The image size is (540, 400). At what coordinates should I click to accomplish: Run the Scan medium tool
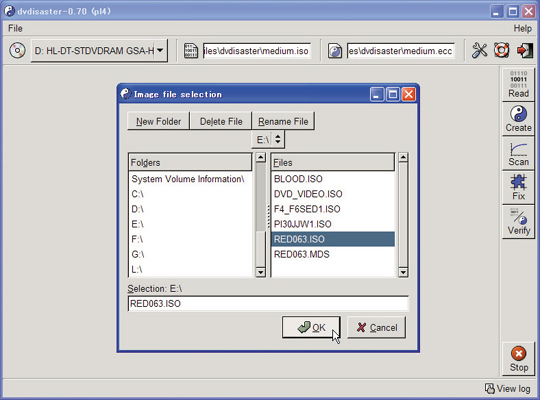(518, 153)
